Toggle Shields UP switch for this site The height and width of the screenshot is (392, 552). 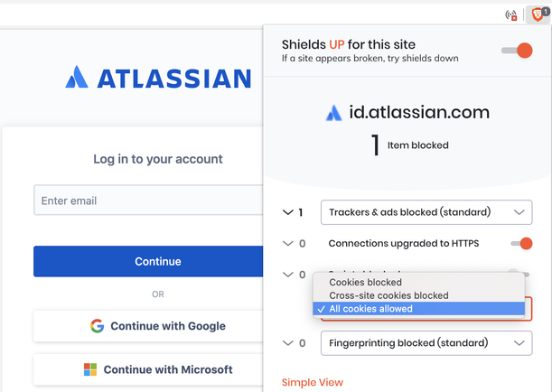tap(517, 51)
